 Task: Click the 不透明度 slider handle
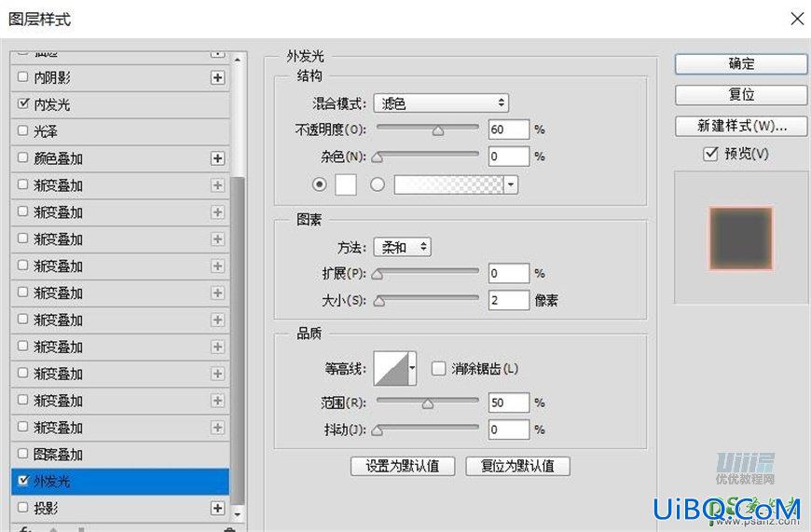click(438, 130)
